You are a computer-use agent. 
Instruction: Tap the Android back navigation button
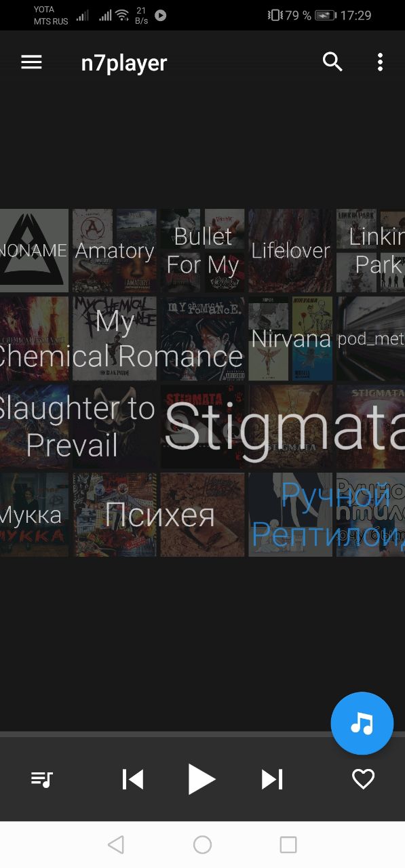[x=116, y=844]
